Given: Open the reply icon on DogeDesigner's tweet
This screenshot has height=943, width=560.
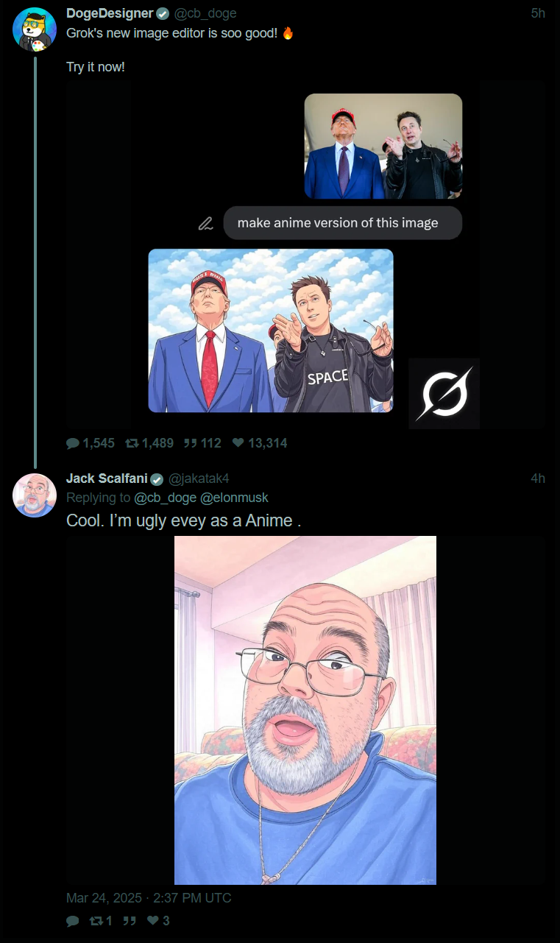Looking at the screenshot, I should pyautogui.click(x=73, y=443).
